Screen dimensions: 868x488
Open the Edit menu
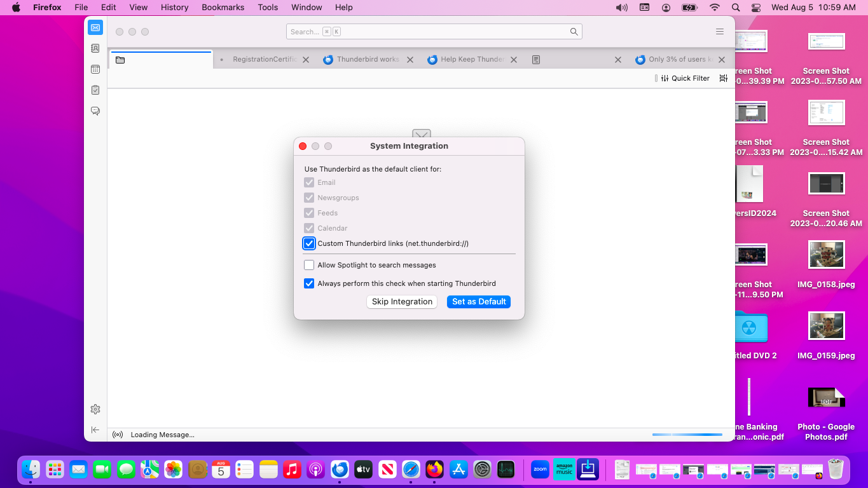point(109,8)
